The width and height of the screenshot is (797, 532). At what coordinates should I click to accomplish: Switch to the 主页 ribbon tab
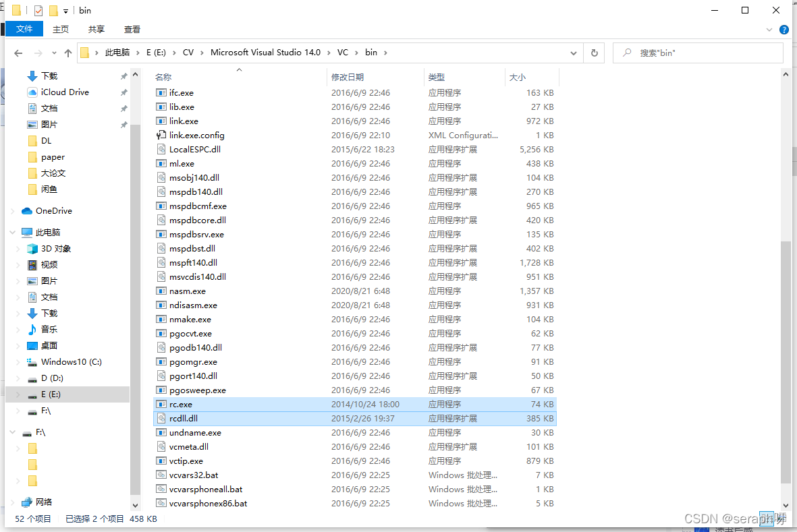click(x=61, y=30)
